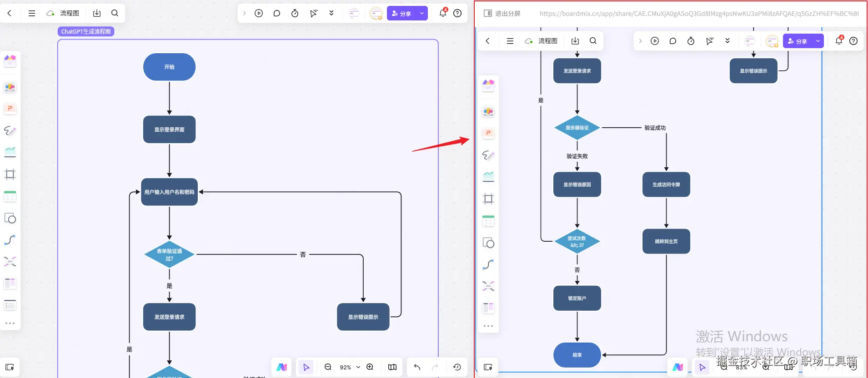
Task: Click the PPT icon in left sidebar
Action: pyautogui.click(x=10, y=109)
